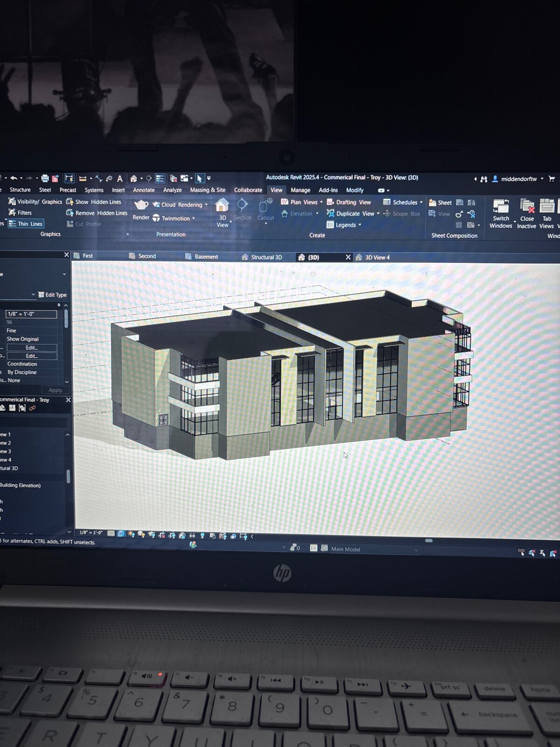Image resolution: width=560 pixels, height=747 pixels.
Task: Select the Section tool
Action: coord(242,209)
